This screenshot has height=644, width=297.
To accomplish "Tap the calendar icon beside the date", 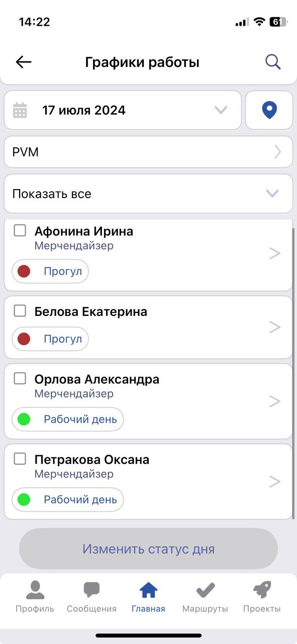I will click(x=20, y=110).
